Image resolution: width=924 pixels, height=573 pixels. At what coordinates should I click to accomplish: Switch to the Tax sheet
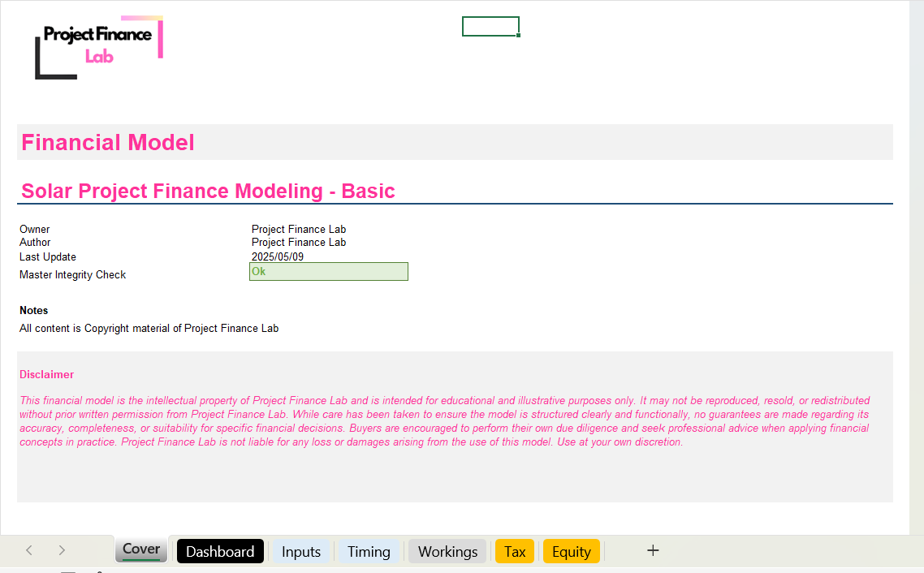click(514, 551)
